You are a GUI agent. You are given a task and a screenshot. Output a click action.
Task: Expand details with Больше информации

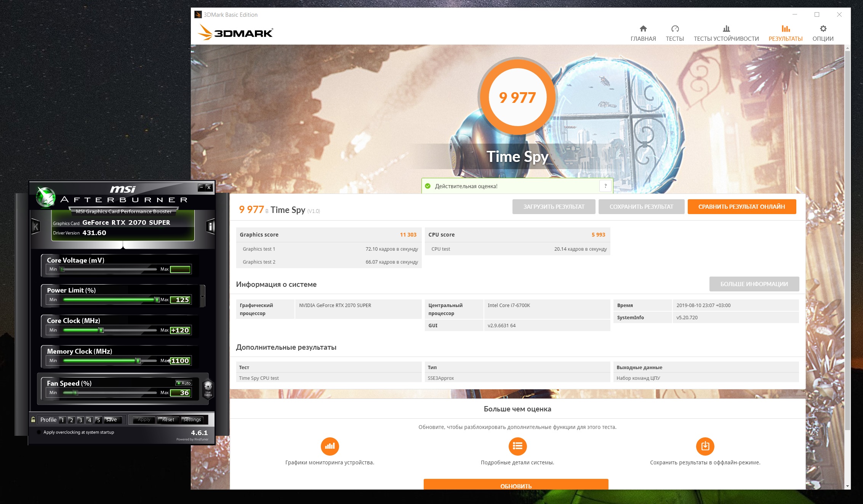(x=754, y=284)
